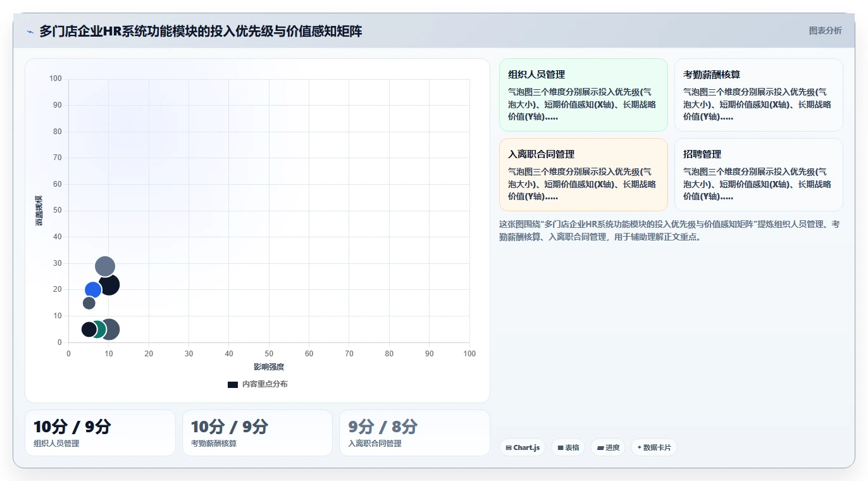Screen dimensions: 868x481
Task: Click the 影响强度 X-axis title
Action: click(x=269, y=367)
